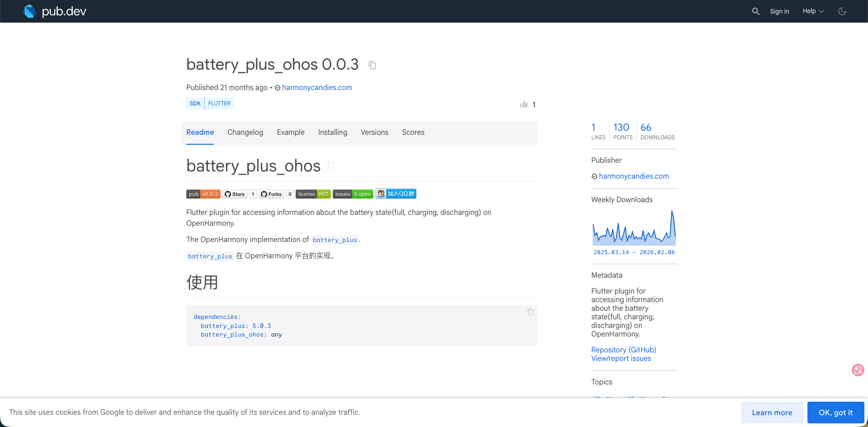
Task: Open the Versions tab
Action: click(x=374, y=133)
